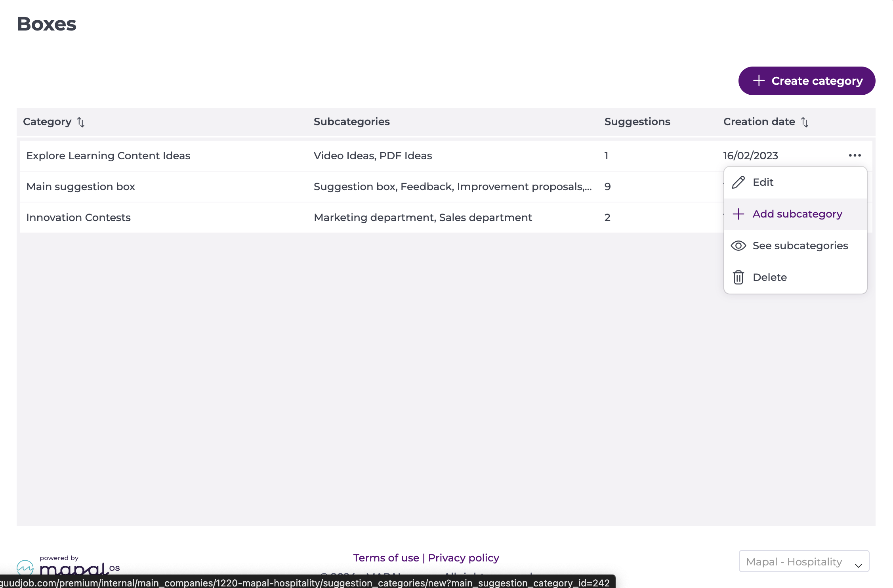
Task: Click the plus icon beside Add subcategory
Action: click(x=738, y=214)
